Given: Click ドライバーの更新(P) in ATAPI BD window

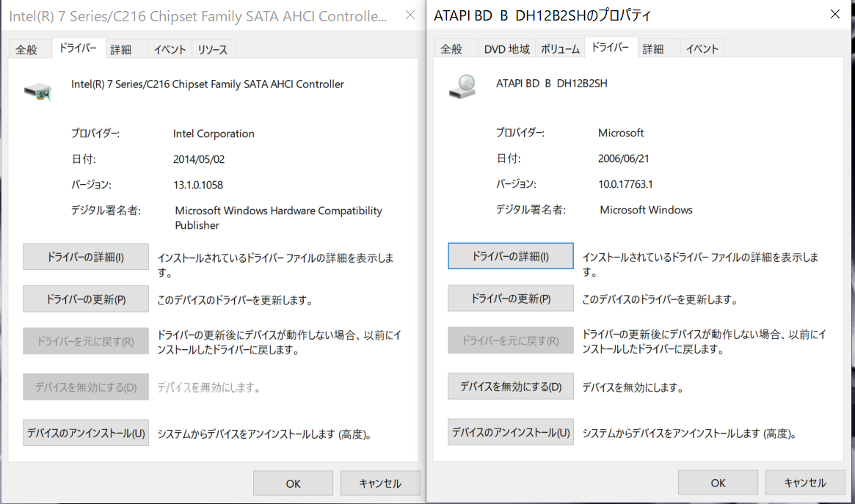Looking at the screenshot, I should point(510,298).
